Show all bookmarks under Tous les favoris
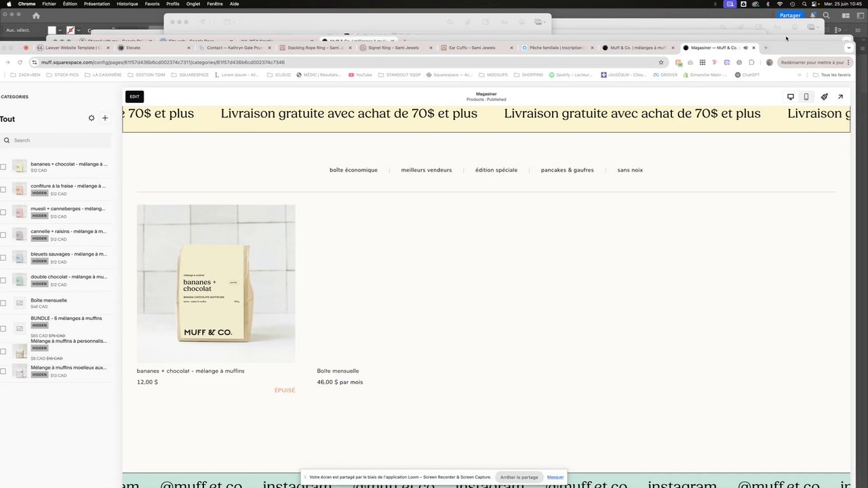 pos(831,75)
